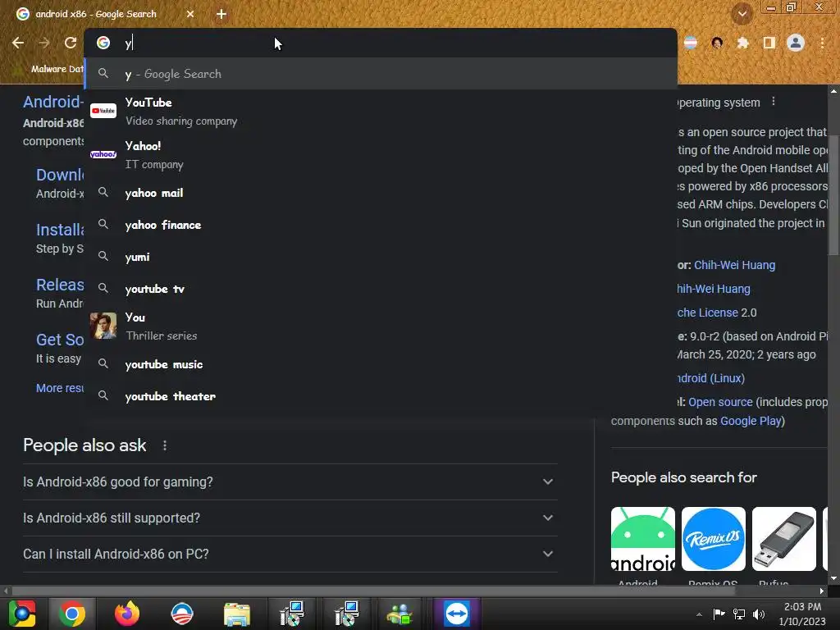Open People also ask options menu
Image resolution: width=840 pixels, height=630 pixels.
(x=165, y=445)
